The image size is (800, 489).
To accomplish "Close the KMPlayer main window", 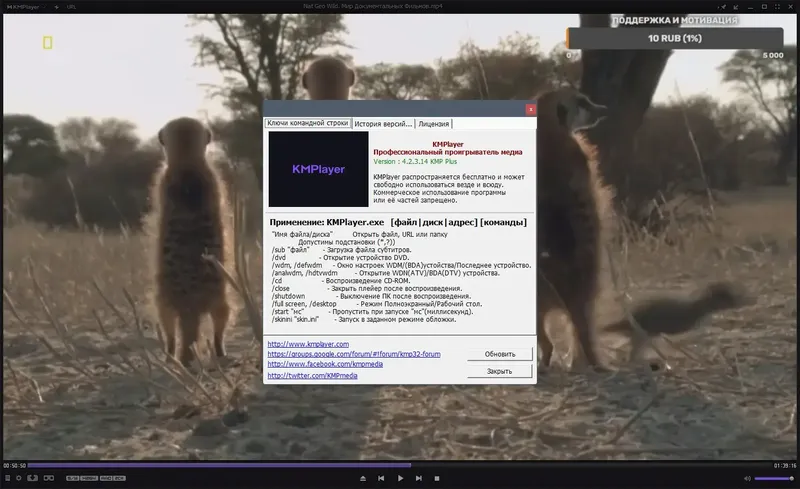I will pos(791,7).
